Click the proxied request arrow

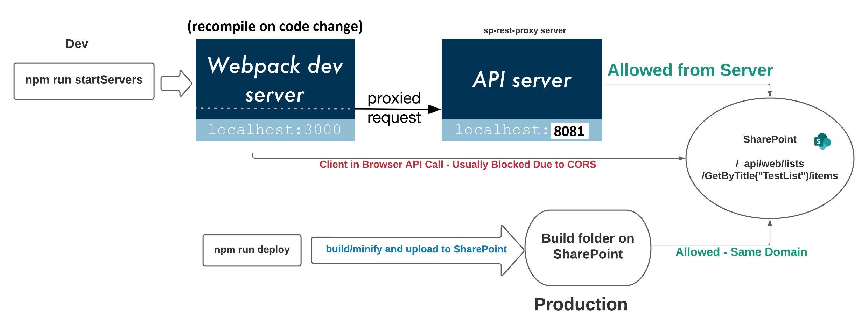(395, 109)
